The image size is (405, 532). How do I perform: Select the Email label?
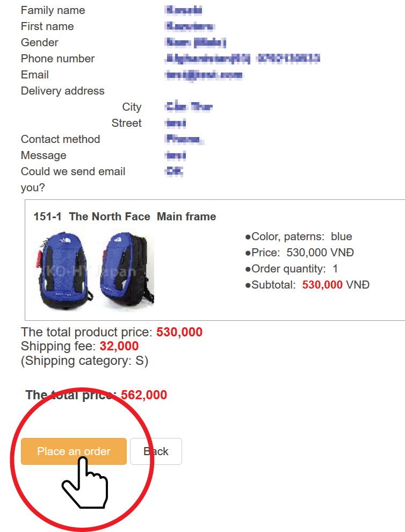pos(35,75)
